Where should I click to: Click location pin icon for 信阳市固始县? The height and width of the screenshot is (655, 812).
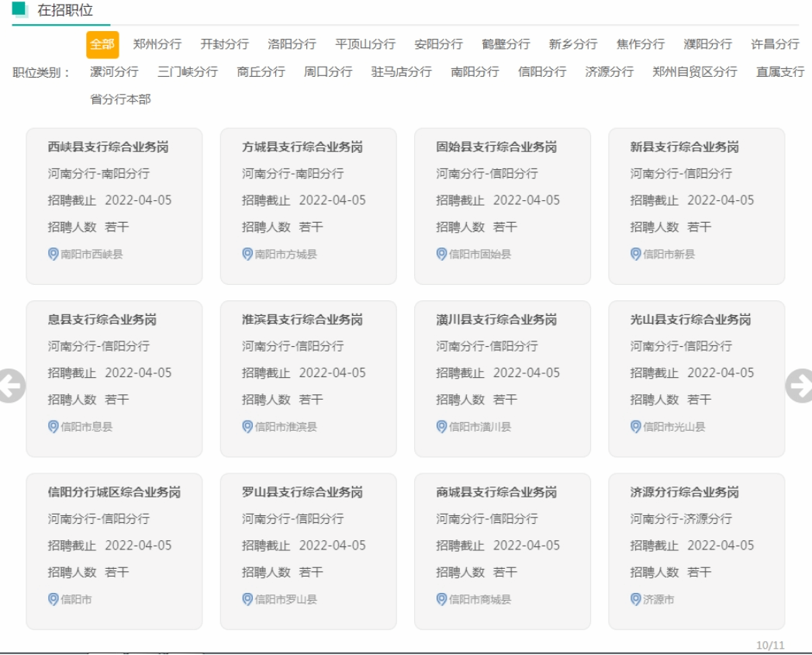click(x=441, y=254)
